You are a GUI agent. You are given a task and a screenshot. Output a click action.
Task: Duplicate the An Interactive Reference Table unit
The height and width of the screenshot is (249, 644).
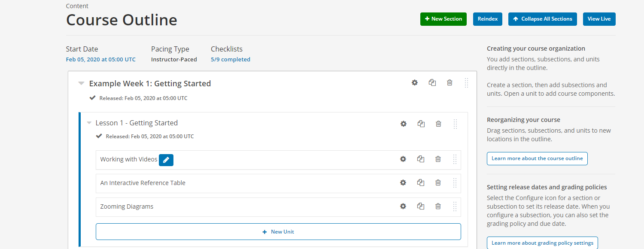coord(421,182)
